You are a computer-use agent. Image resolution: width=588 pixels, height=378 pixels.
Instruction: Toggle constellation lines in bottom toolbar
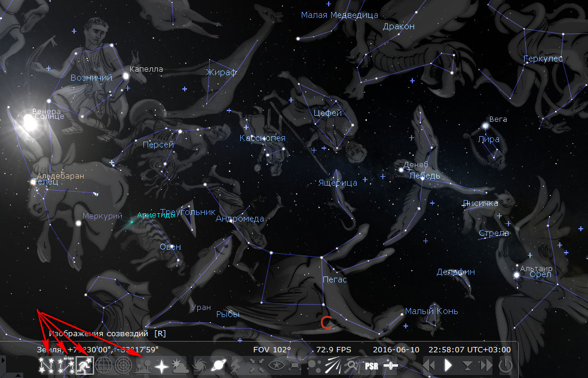(x=46, y=365)
